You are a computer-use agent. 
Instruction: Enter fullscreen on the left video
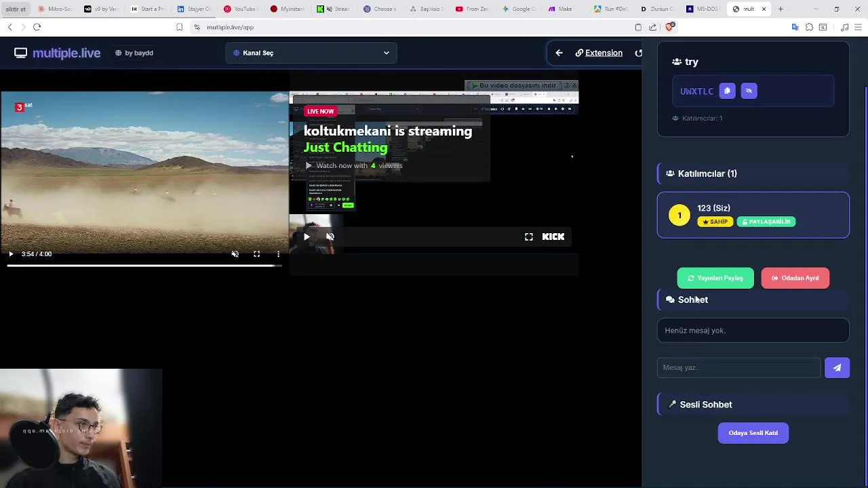tap(256, 254)
